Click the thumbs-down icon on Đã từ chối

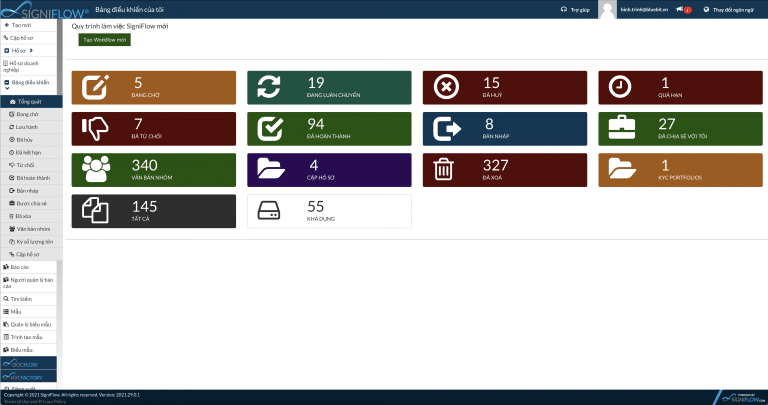(97, 128)
